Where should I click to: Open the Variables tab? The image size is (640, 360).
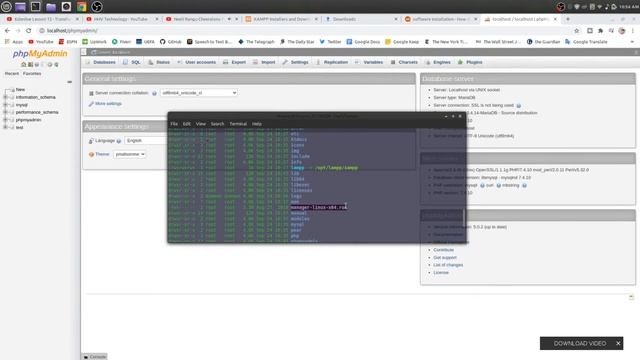(x=369, y=62)
